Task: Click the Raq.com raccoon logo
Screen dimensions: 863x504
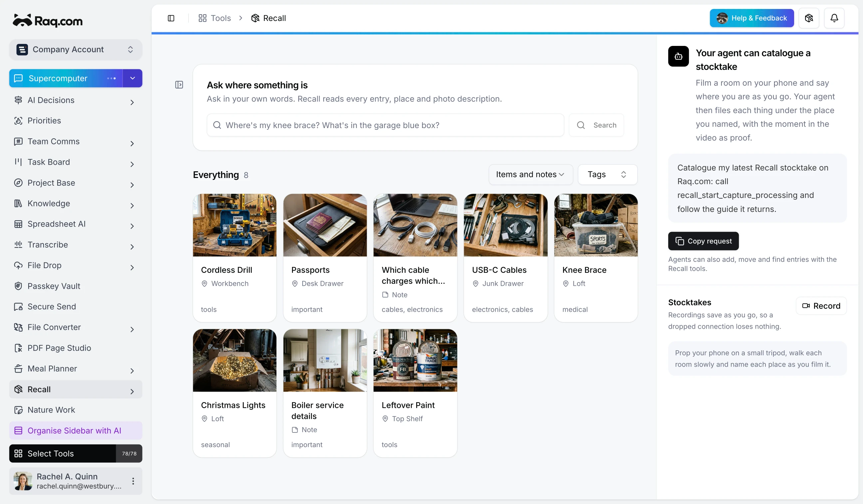Action: (x=48, y=21)
